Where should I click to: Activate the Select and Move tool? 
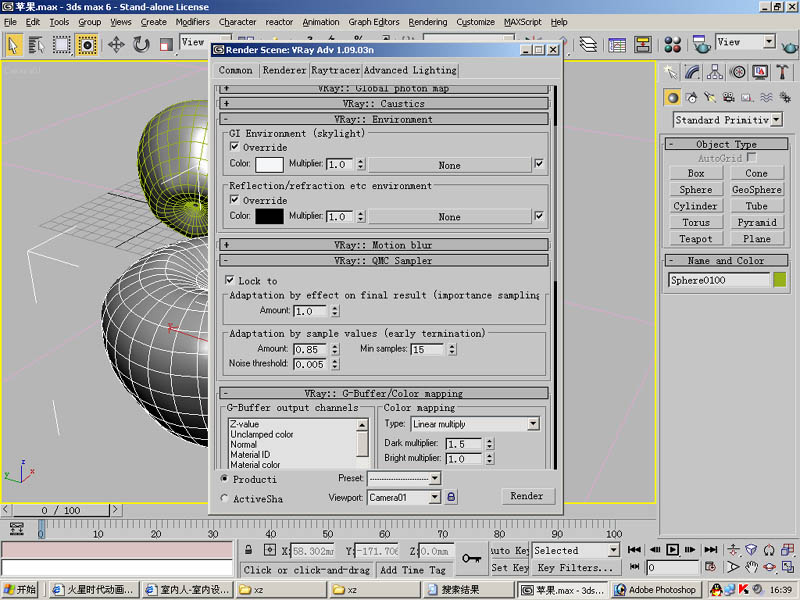click(x=116, y=45)
